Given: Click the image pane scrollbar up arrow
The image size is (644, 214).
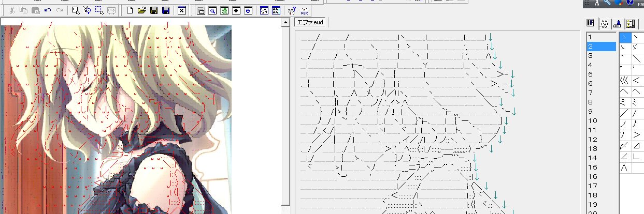Looking at the screenshot, I should 285,22.
